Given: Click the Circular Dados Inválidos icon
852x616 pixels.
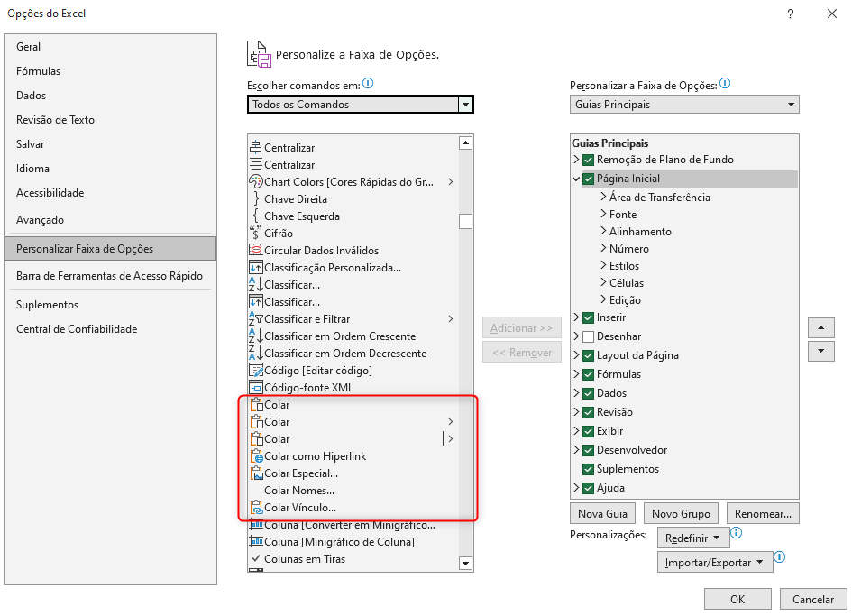Looking at the screenshot, I should pos(255,250).
